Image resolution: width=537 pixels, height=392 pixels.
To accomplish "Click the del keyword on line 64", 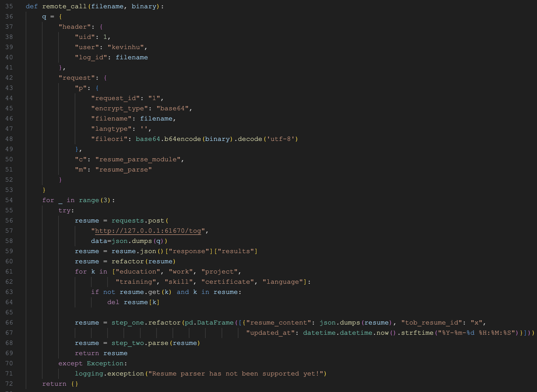I will click(113, 302).
